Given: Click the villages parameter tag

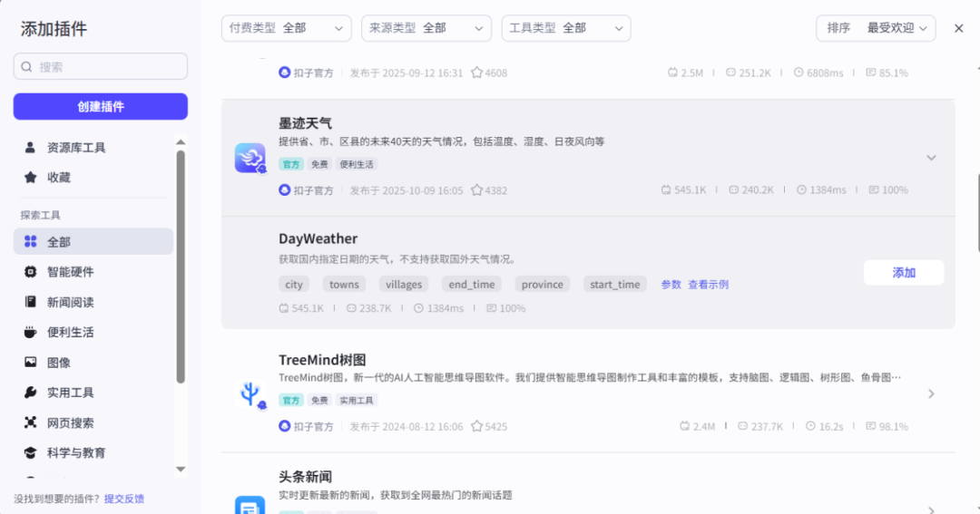Looking at the screenshot, I should pyautogui.click(x=404, y=284).
